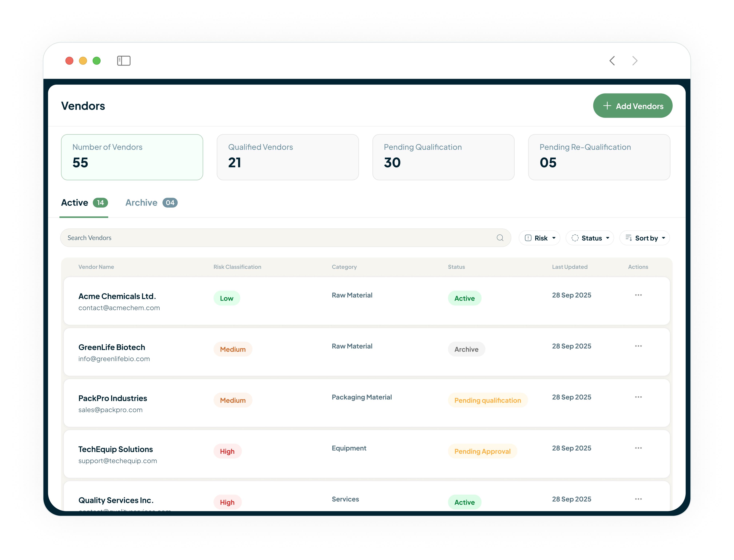Click the Pending qualification badge for PackPro Industries
734x560 pixels.
(x=488, y=400)
